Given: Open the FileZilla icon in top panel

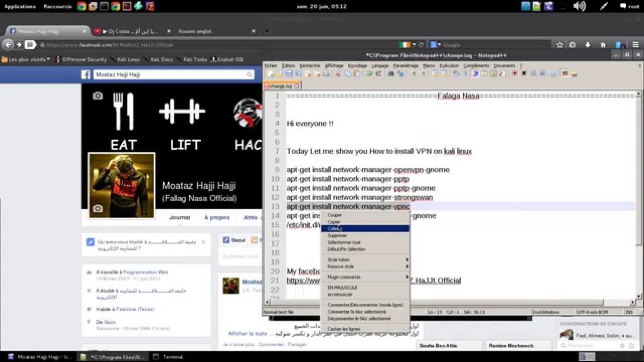Looking at the screenshot, I should (149, 7).
